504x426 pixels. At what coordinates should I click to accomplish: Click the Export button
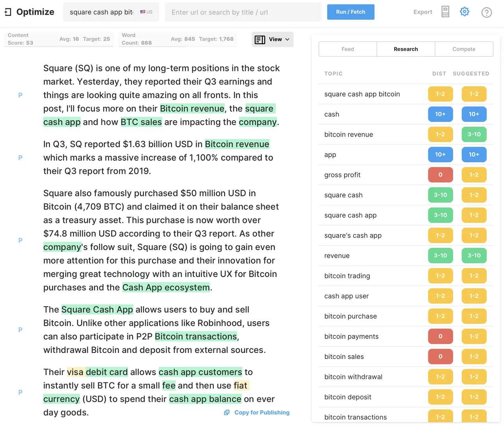point(423,12)
